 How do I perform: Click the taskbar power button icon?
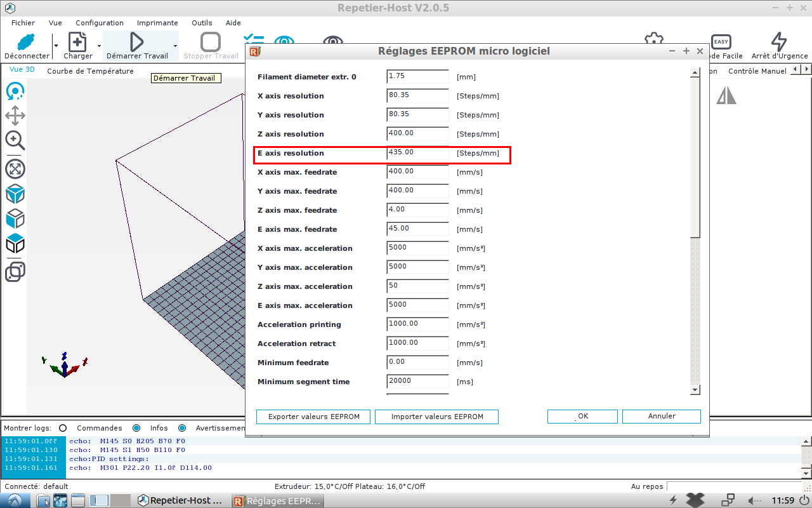coord(803,500)
